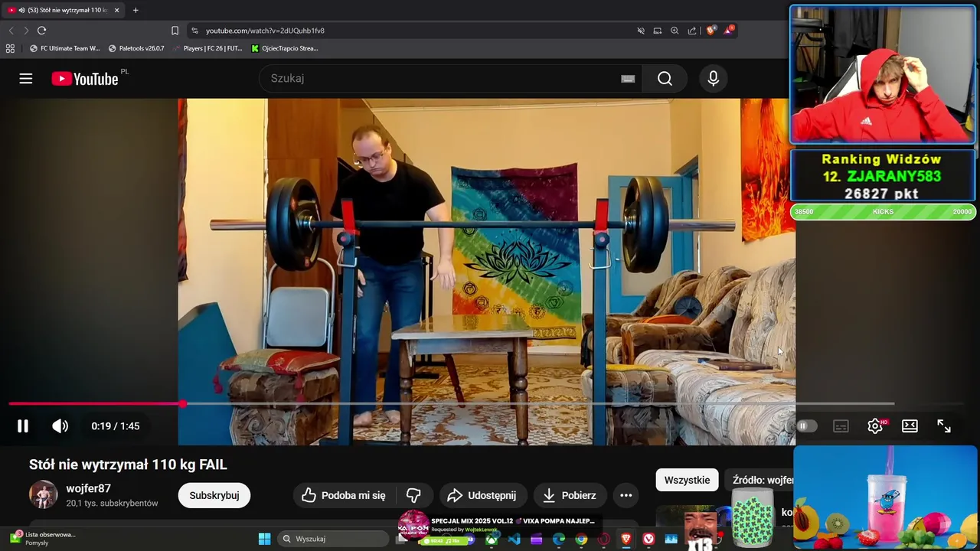Open the player settings gear
The width and height of the screenshot is (980, 551).
875,426
